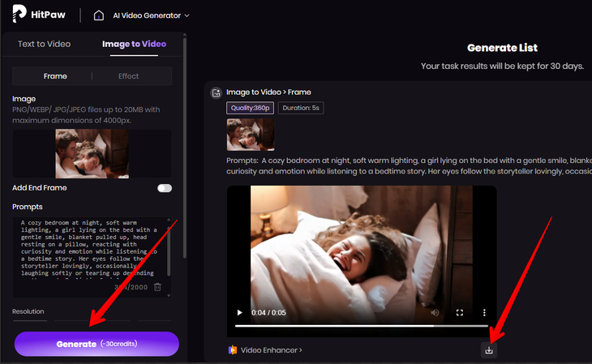Screen dimensions: 592x364
Task: Click the uploaded image preview
Action: click(x=92, y=154)
